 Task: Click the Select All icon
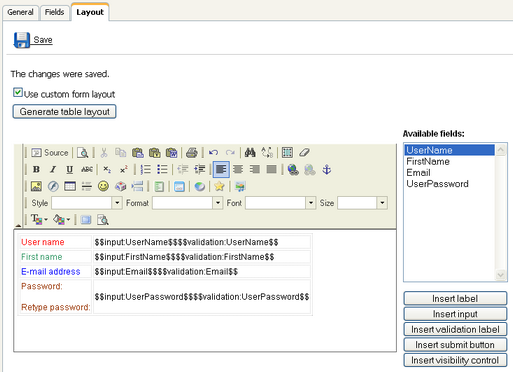point(287,153)
